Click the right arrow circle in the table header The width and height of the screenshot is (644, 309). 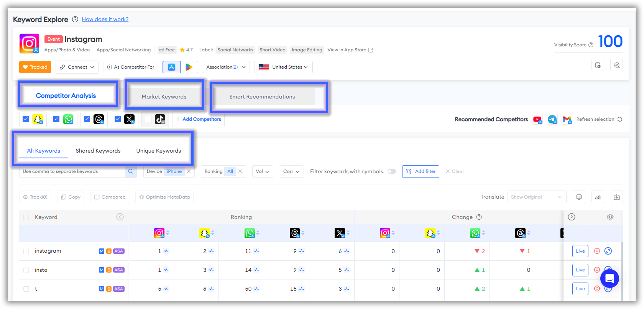572,217
